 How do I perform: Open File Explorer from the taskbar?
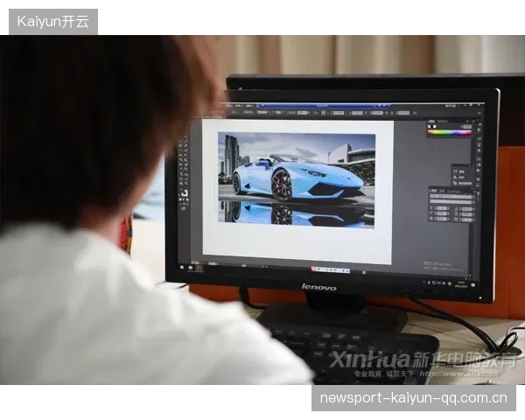191,268
